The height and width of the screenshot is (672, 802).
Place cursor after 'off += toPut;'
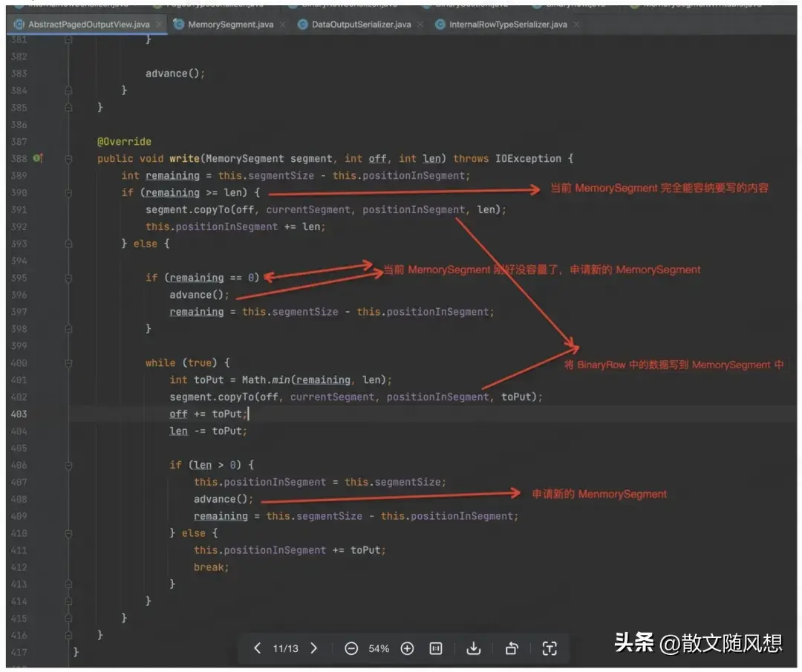click(x=248, y=414)
